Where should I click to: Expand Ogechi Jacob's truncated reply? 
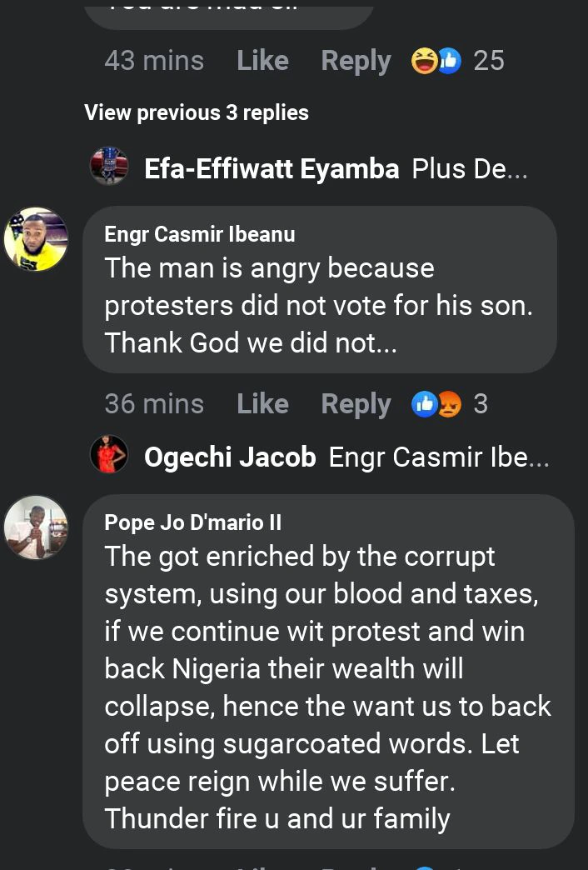[x=439, y=457]
